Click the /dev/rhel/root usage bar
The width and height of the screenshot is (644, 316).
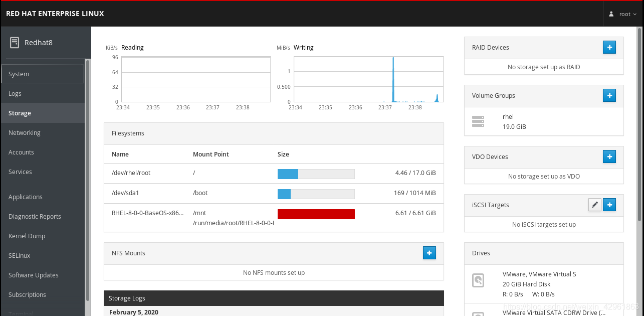316,174
